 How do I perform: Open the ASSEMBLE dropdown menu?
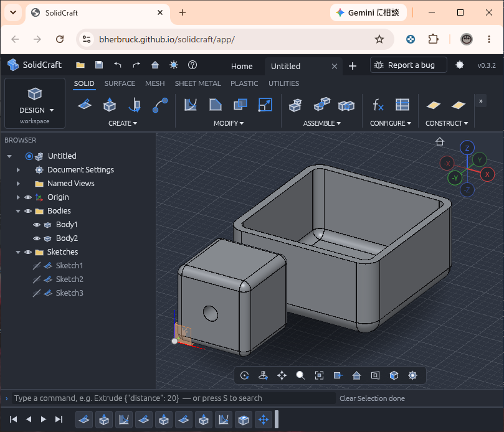321,123
